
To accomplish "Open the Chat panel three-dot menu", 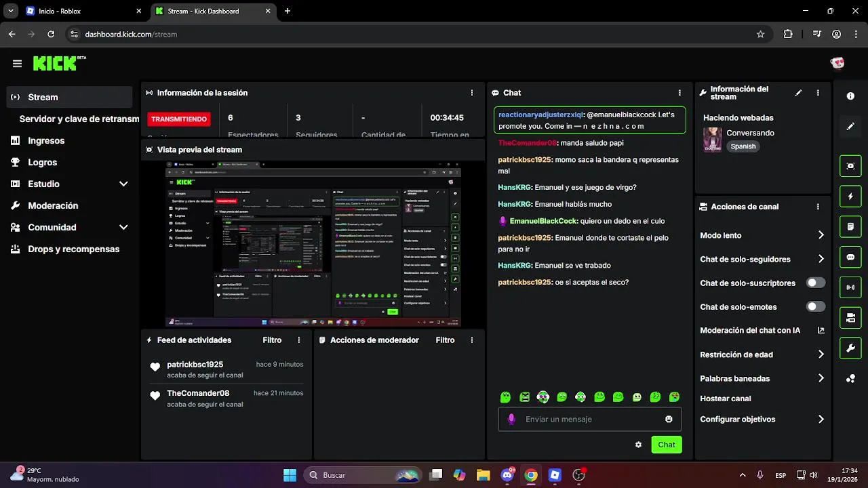I will (679, 93).
